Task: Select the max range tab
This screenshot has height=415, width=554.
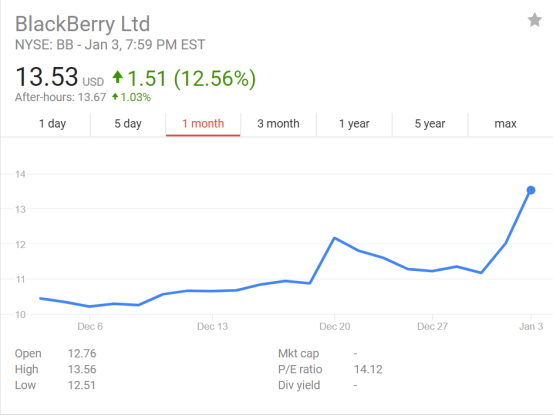Action: tap(505, 124)
